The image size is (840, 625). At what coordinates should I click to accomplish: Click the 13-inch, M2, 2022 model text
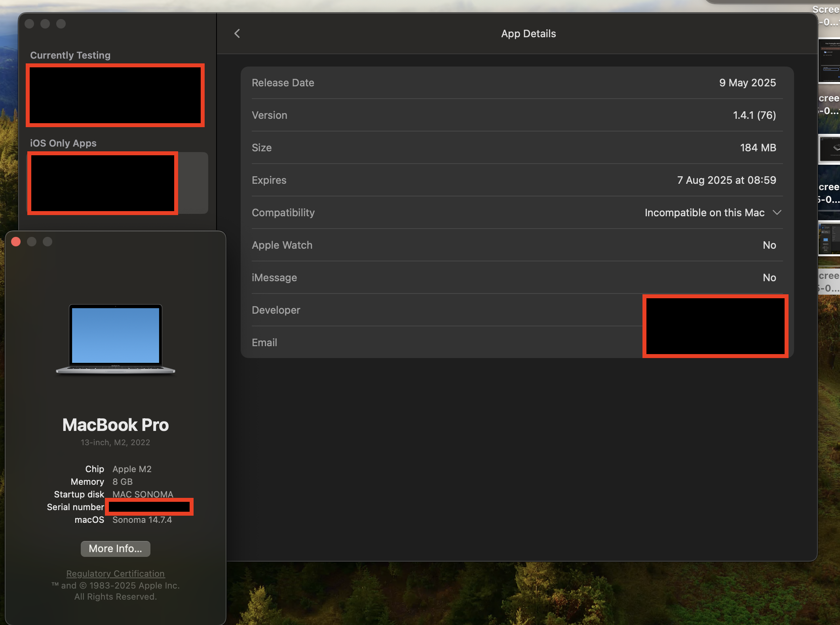point(115,442)
